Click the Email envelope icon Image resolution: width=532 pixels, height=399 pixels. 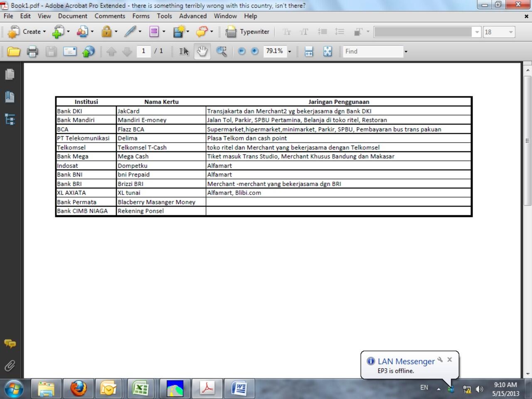(x=69, y=52)
